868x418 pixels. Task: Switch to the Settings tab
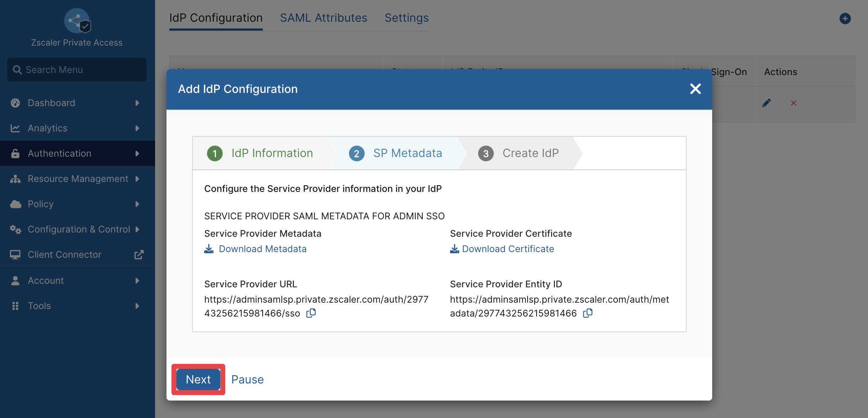(407, 18)
